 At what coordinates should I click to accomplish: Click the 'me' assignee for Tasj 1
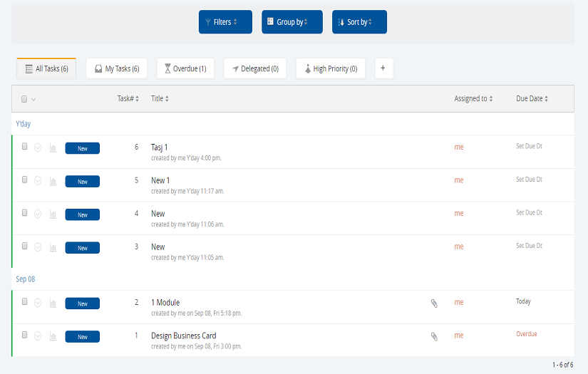[x=459, y=147]
